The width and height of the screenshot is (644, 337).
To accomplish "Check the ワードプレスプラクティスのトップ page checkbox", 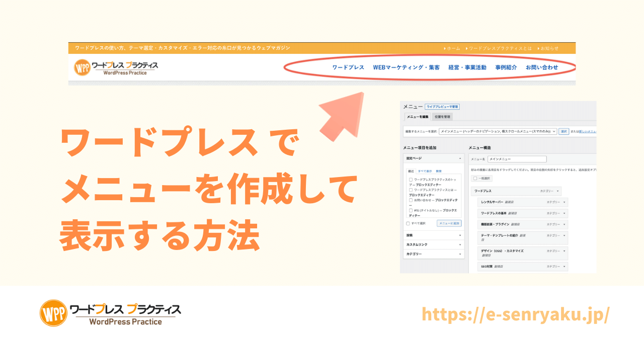I will tap(411, 180).
